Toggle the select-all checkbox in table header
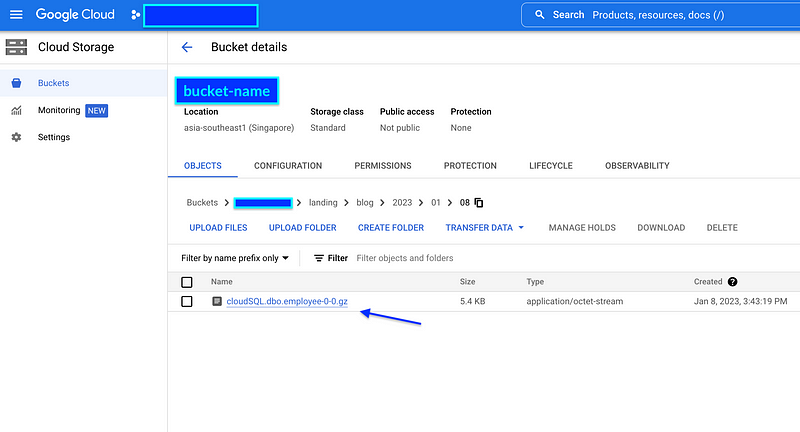 (x=187, y=283)
